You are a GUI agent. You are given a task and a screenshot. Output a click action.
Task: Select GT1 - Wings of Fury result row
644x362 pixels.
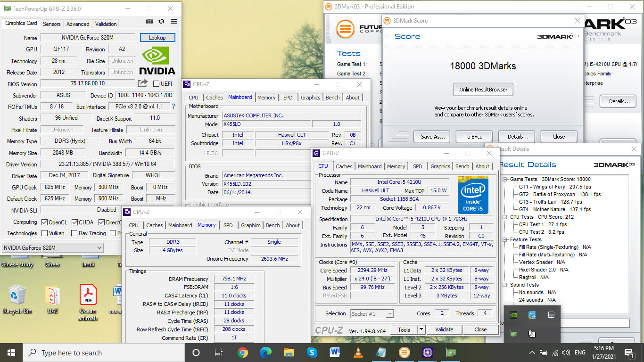pyautogui.click(x=555, y=187)
